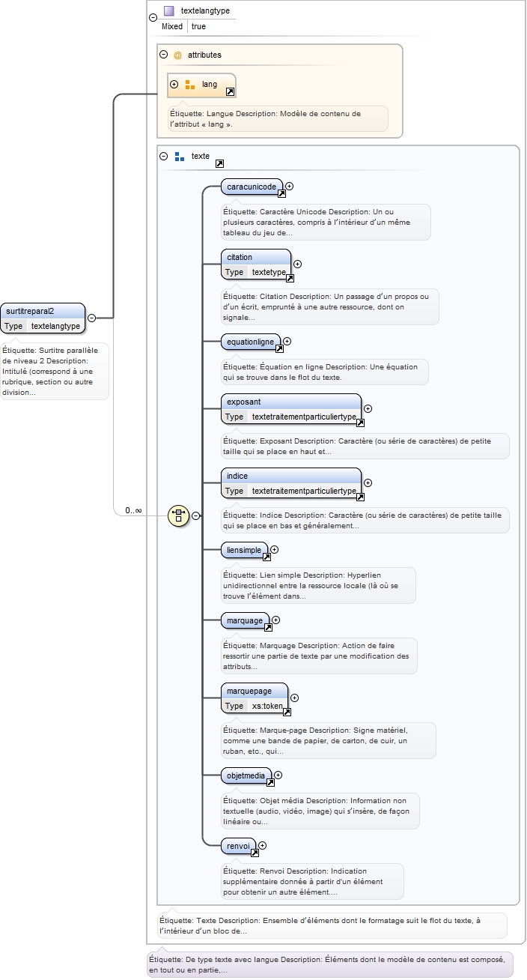Open the marquage element
The image size is (527, 980).
245,620
